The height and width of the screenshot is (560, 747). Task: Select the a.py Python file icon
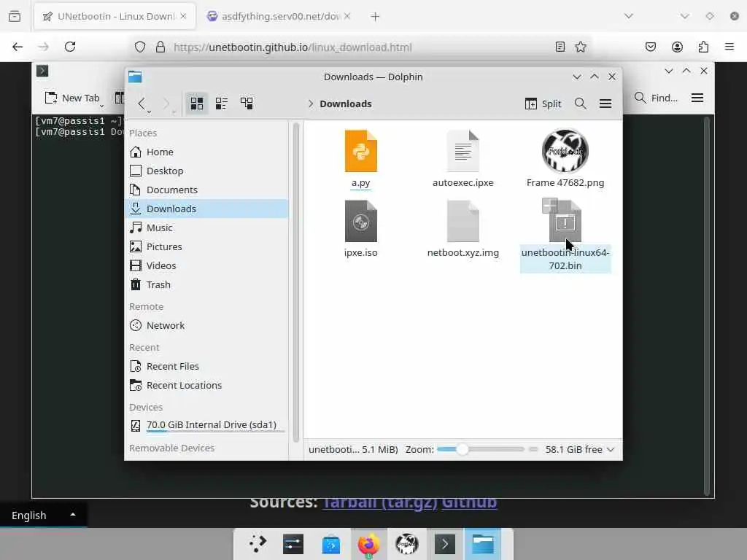360,151
